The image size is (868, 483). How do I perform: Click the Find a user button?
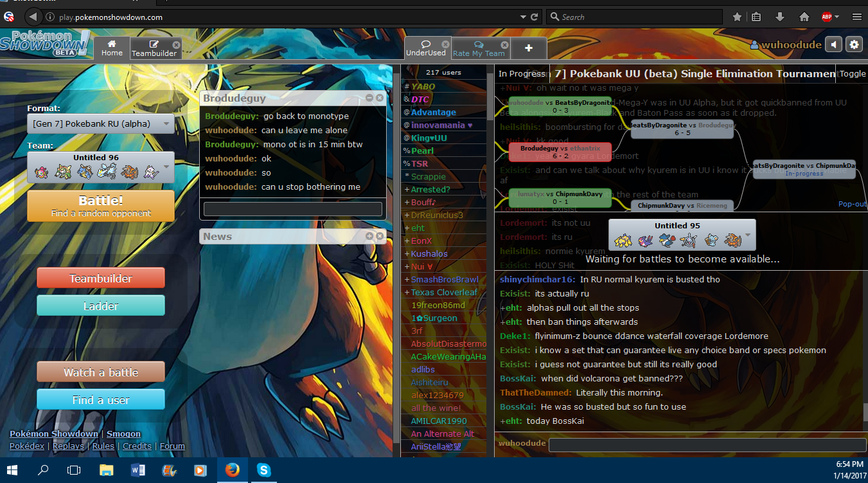pyautogui.click(x=101, y=400)
